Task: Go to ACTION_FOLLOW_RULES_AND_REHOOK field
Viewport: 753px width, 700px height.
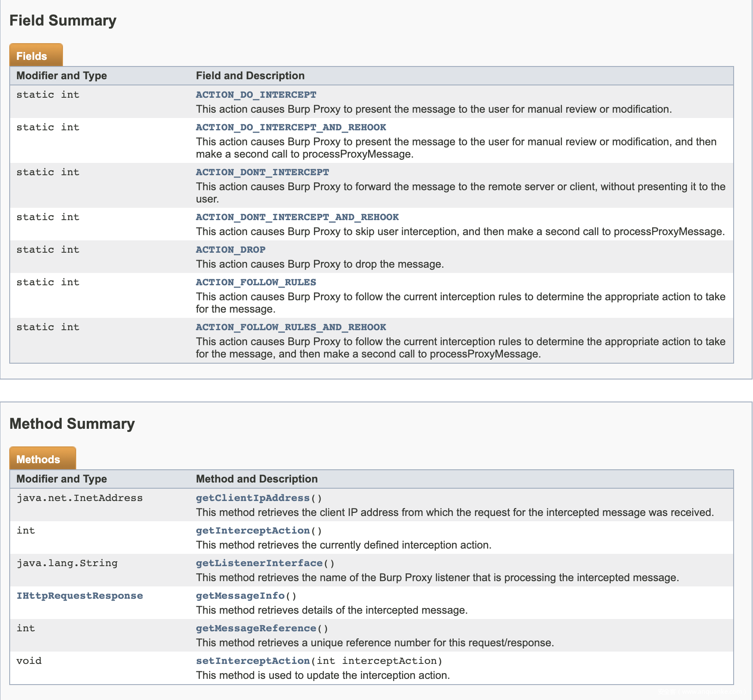Action: click(291, 327)
